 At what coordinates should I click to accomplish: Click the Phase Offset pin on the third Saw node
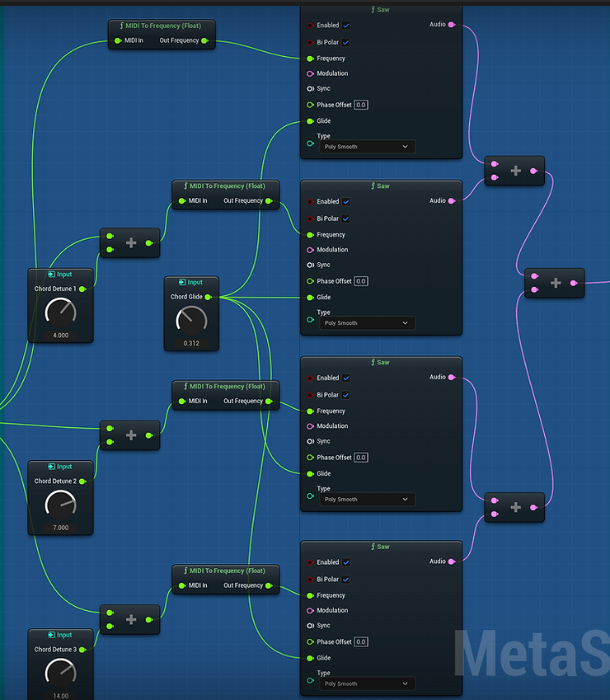310,458
